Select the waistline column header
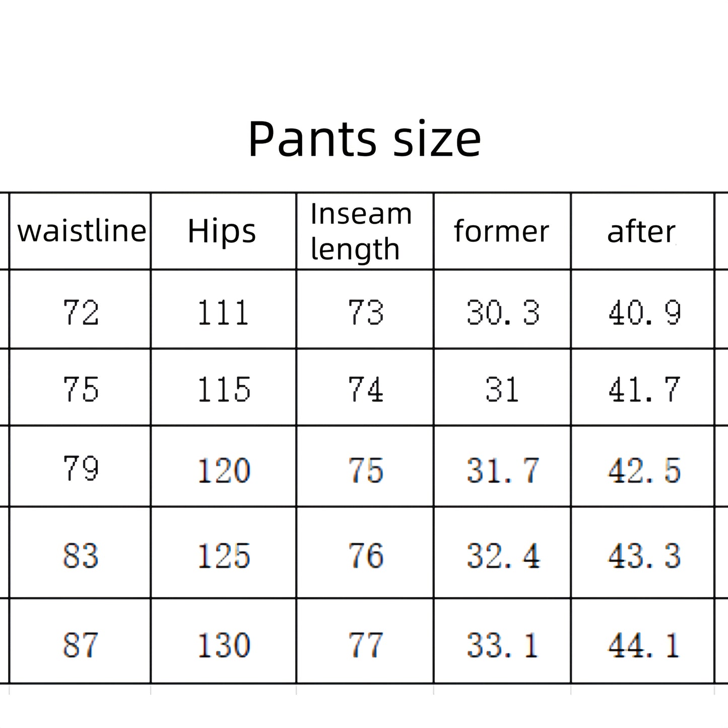The image size is (728, 728). tap(81, 231)
